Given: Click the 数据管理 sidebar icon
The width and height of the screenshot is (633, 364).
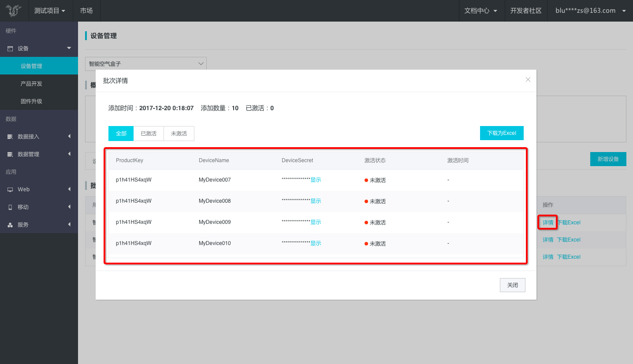Looking at the screenshot, I should click(x=10, y=154).
